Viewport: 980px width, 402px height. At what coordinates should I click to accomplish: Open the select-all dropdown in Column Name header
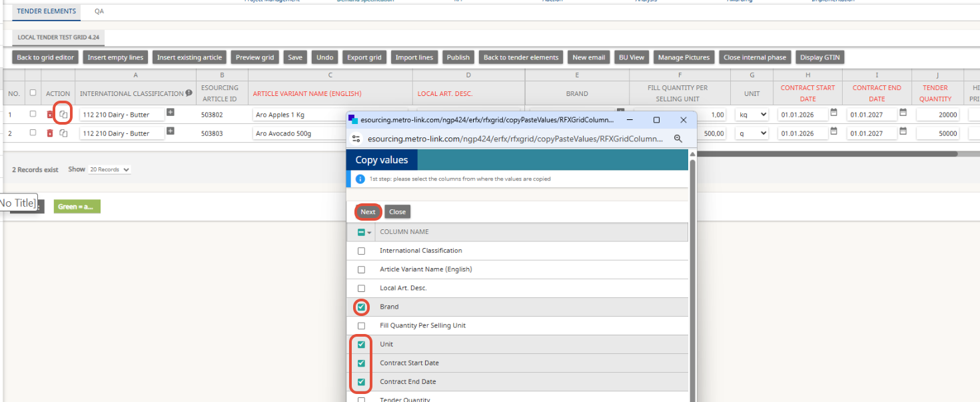tap(369, 233)
